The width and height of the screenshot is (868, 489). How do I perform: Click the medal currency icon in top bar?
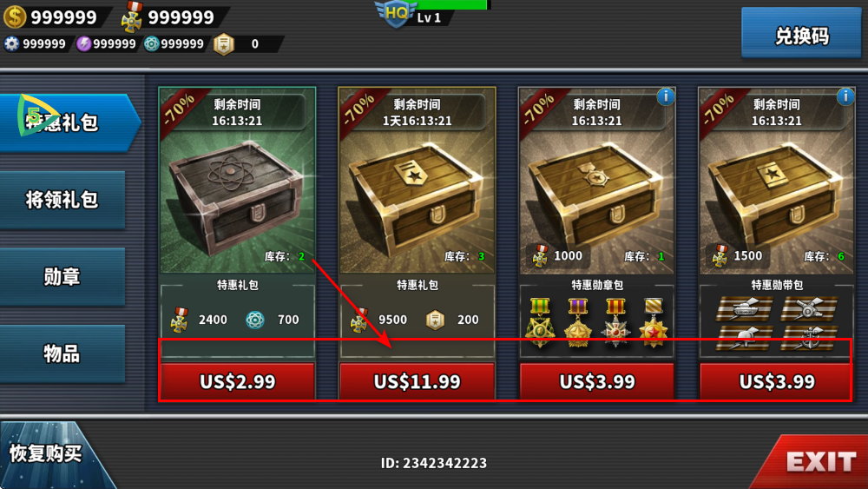pos(132,17)
